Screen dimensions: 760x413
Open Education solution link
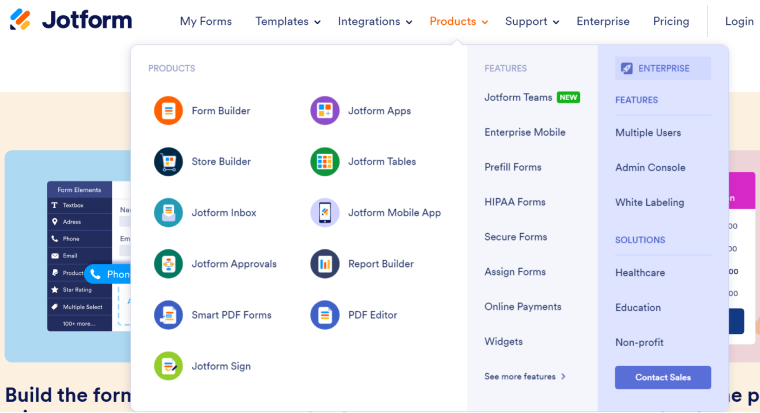[638, 307]
